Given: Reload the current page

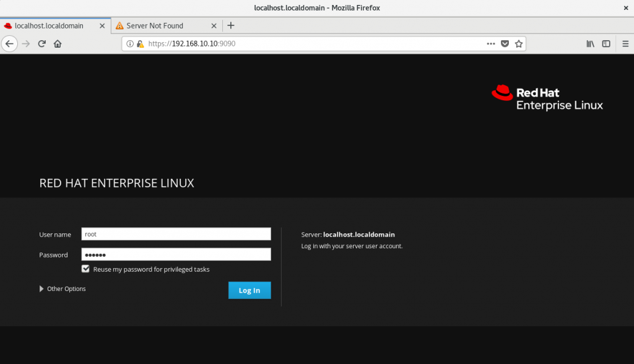Looking at the screenshot, I should point(42,44).
